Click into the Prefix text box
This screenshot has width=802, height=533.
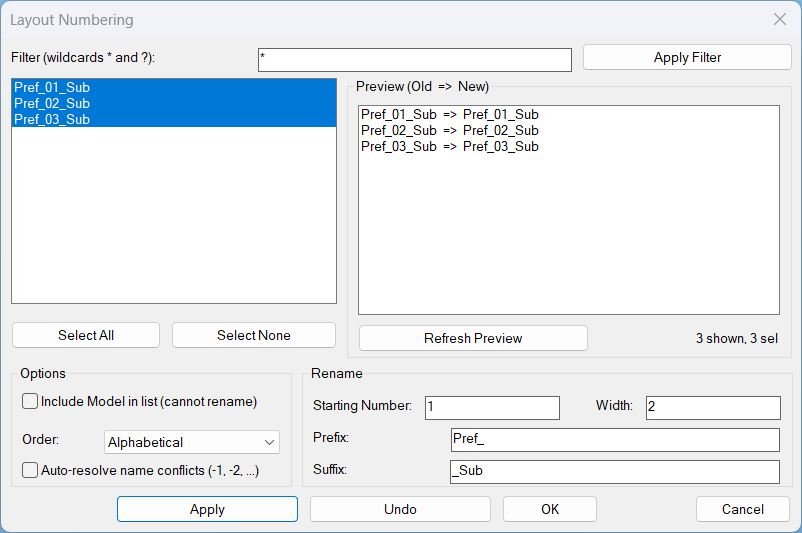(614, 440)
